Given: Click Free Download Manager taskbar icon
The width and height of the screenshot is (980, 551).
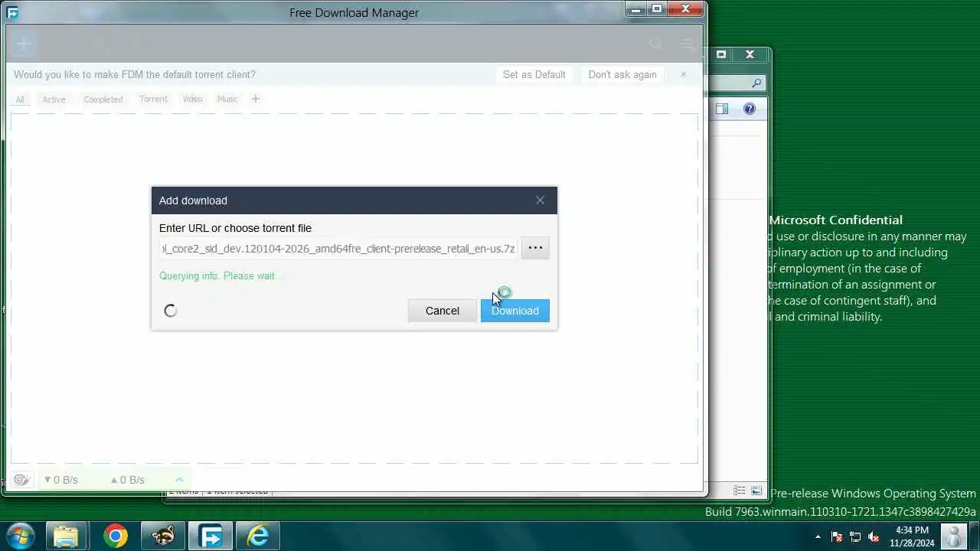Looking at the screenshot, I should coord(210,536).
